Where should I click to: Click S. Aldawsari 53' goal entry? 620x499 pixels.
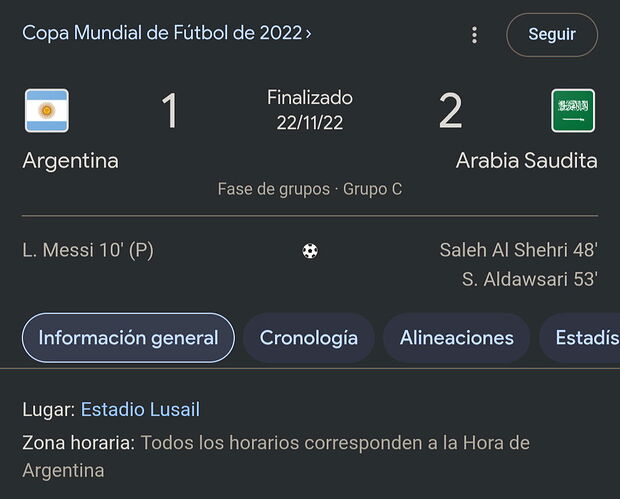coord(529,280)
